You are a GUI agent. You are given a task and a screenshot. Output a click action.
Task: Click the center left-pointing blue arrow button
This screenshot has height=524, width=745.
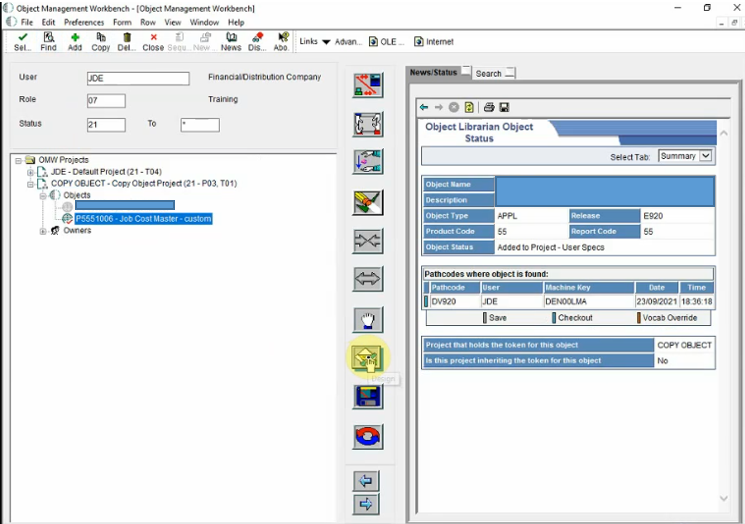366,481
